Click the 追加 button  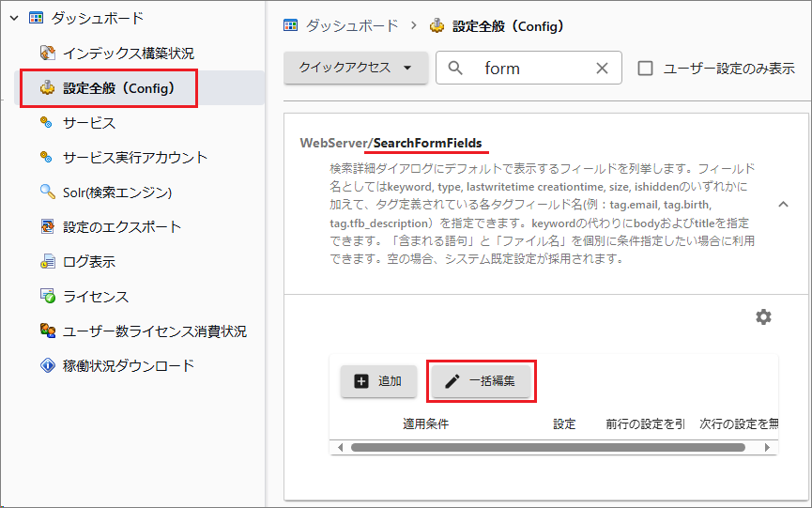coord(378,381)
